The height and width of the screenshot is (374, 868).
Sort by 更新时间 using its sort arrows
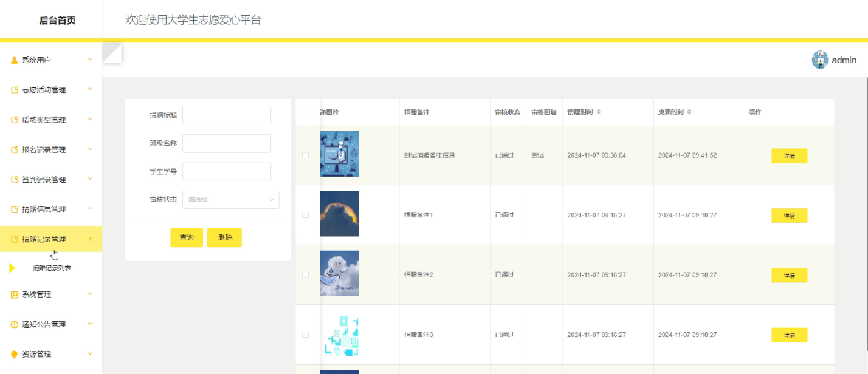click(689, 112)
